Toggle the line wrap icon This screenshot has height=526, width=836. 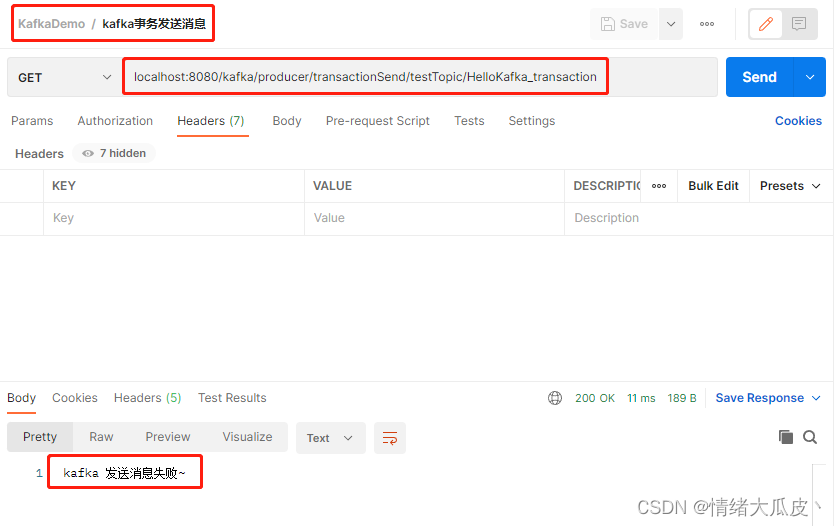pyautogui.click(x=390, y=438)
